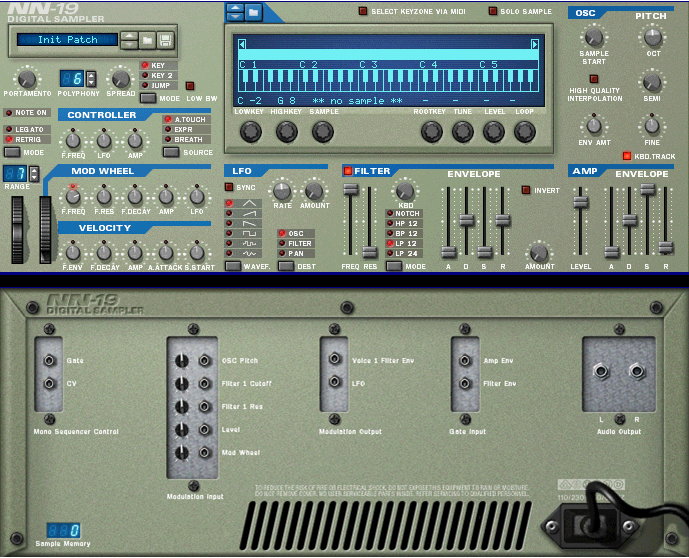
Task: Click key mode MODE button
Action: [x=148, y=98]
